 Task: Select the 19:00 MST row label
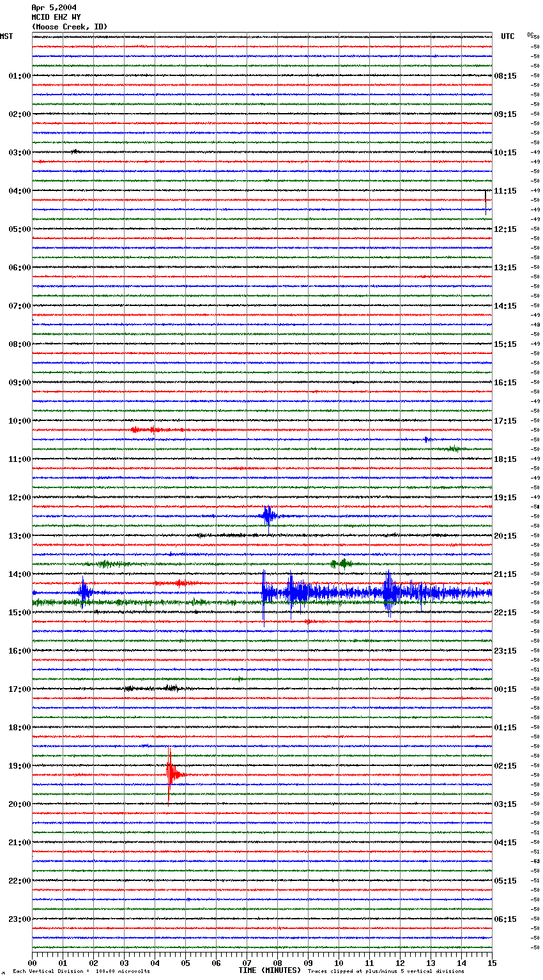point(19,766)
